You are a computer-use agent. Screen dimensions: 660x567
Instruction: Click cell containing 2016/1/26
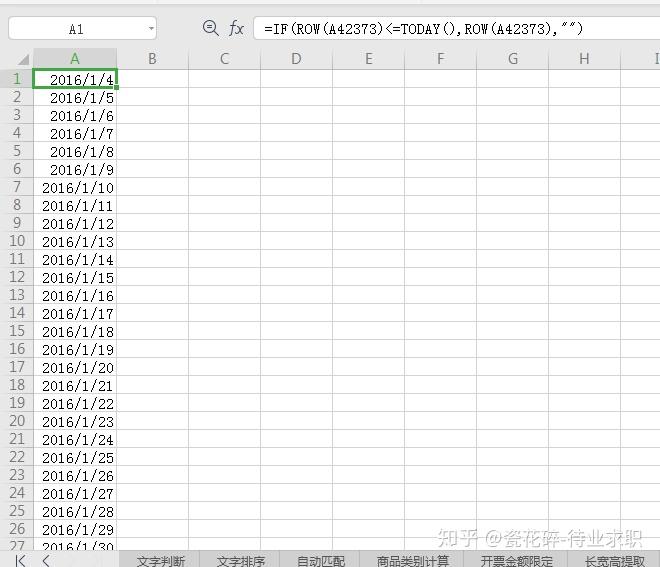coord(75,475)
